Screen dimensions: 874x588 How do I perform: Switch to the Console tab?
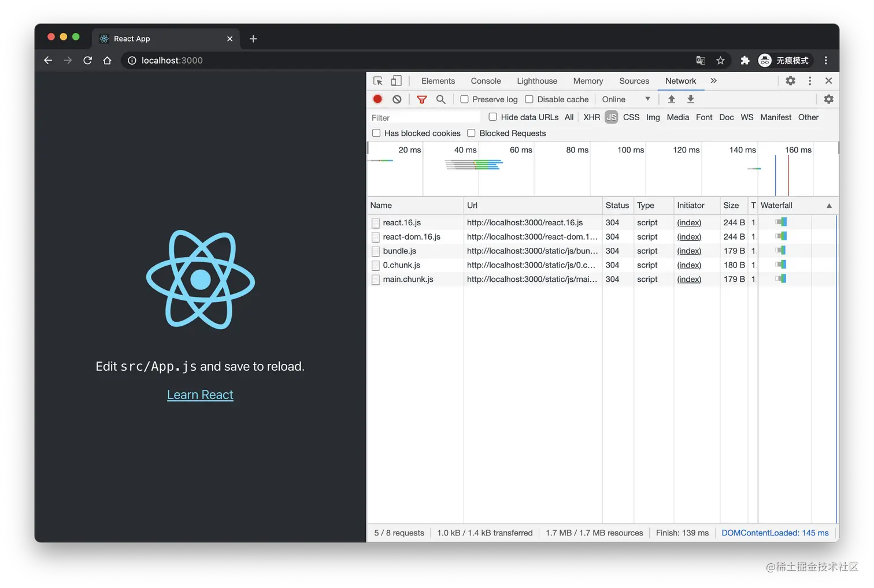(486, 81)
